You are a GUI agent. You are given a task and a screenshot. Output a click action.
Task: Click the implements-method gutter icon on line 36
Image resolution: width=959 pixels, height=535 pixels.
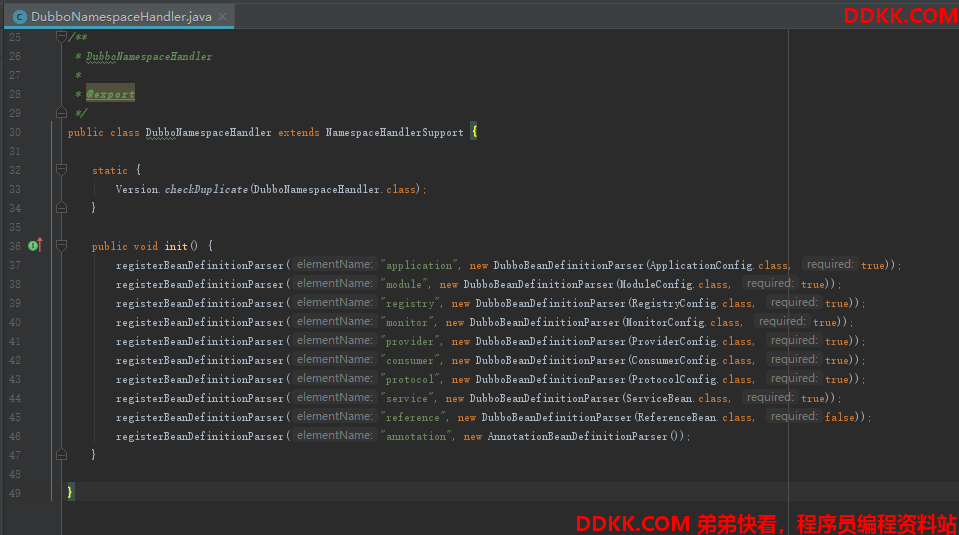click(x=35, y=245)
